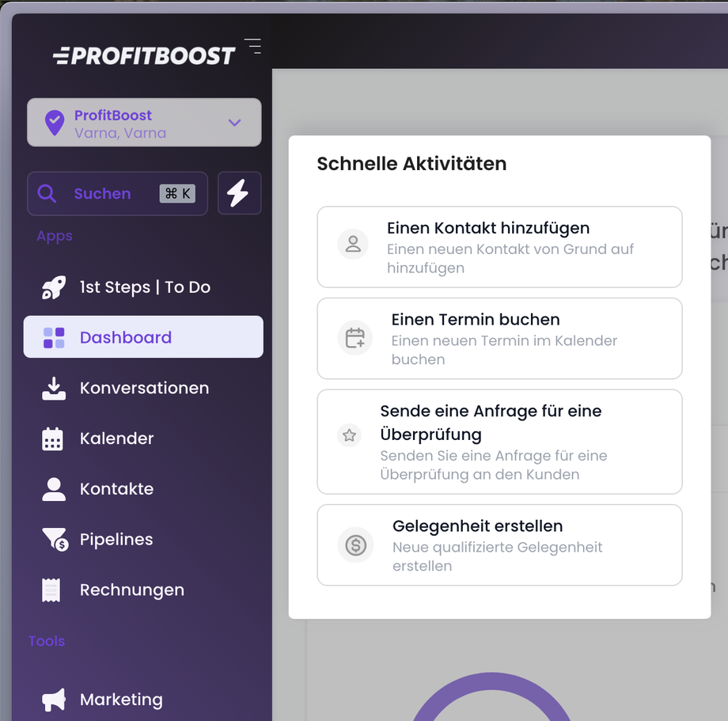Click the Kontakte person icon
The width and height of the screenshot is (728, 721).
54,489
